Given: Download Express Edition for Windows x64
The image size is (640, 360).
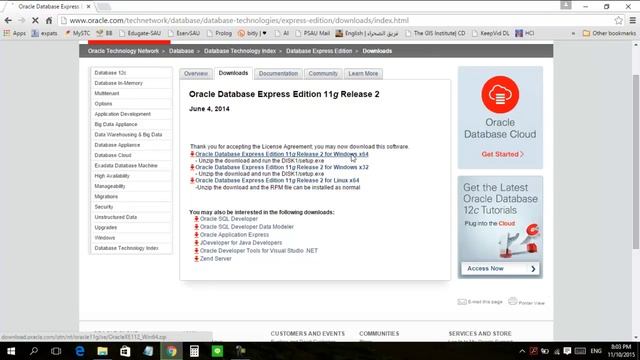Looking at the screenshot, I should 282,154.
